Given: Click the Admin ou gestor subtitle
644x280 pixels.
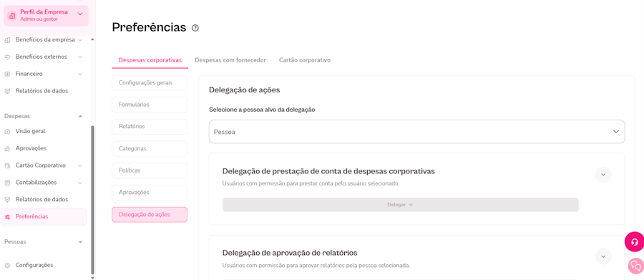Looking at the screenshot, I should point(39,19).
